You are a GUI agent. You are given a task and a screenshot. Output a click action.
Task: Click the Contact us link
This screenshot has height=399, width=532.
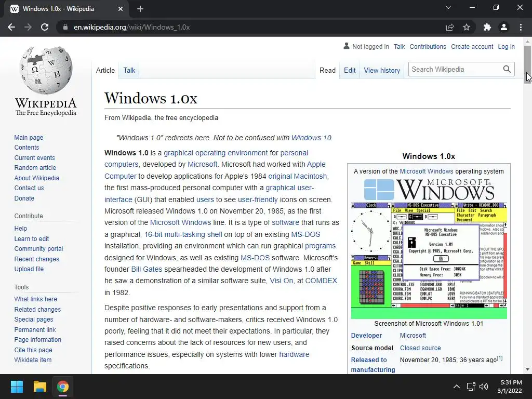pyautogui.click(x=29, y=188)
